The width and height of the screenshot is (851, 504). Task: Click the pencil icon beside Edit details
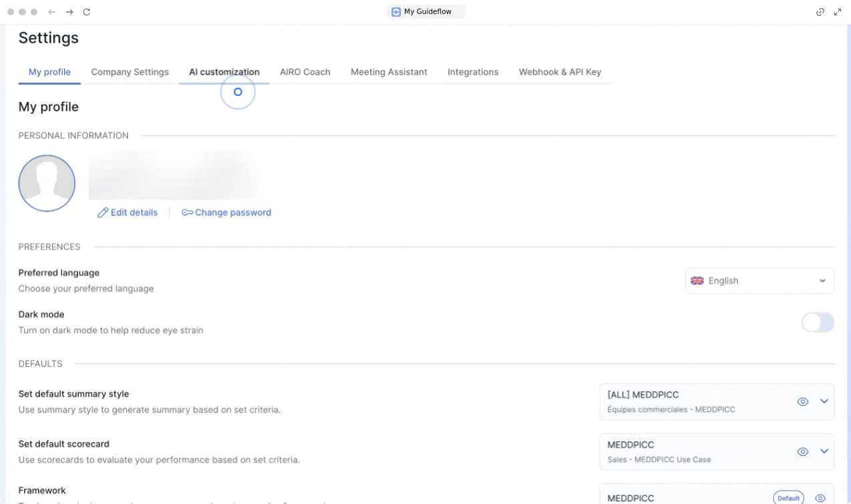click(x=103, y=213)
